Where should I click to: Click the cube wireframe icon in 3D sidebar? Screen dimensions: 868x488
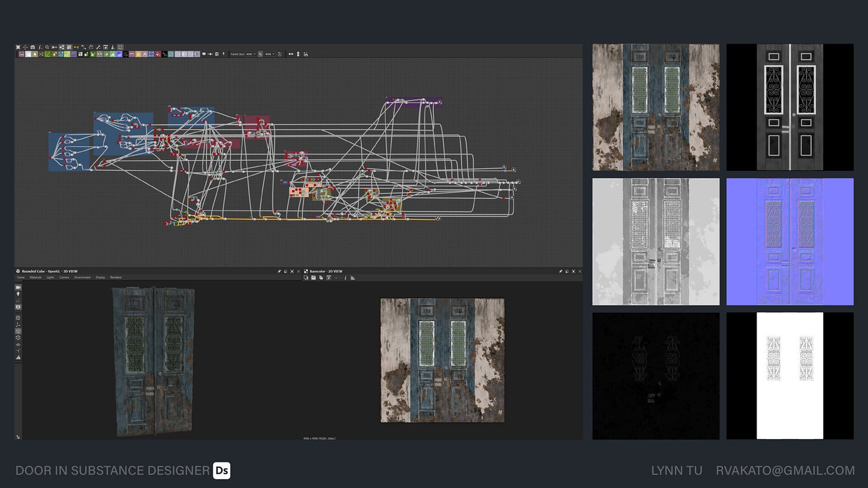click(18, 338)
